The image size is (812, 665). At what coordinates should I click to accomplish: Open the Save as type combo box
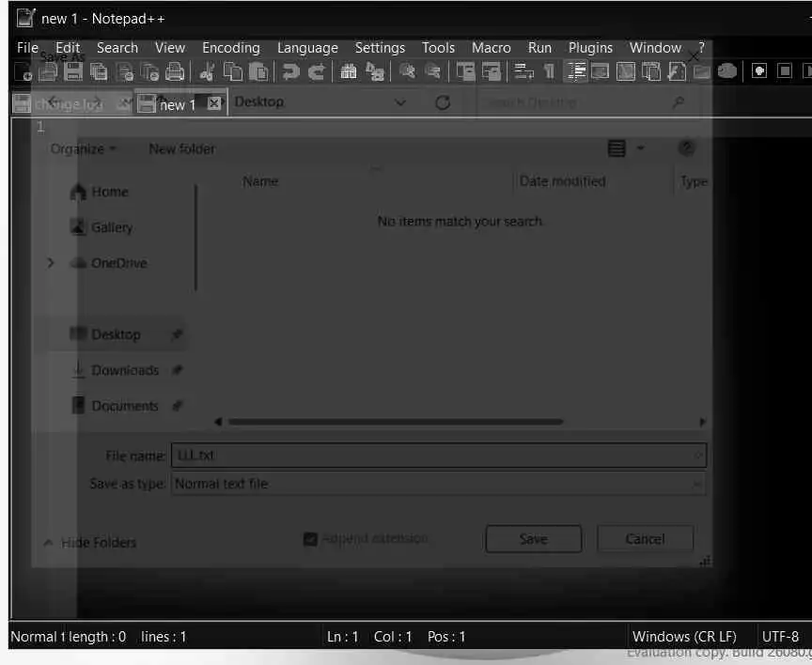[x=439, y=484]
